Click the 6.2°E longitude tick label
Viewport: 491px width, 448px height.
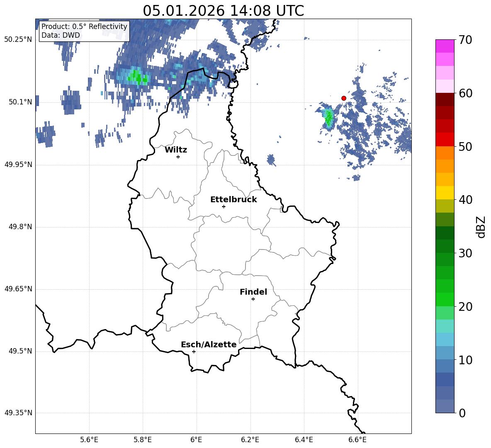pyautogui.click(x=250, y=439)
